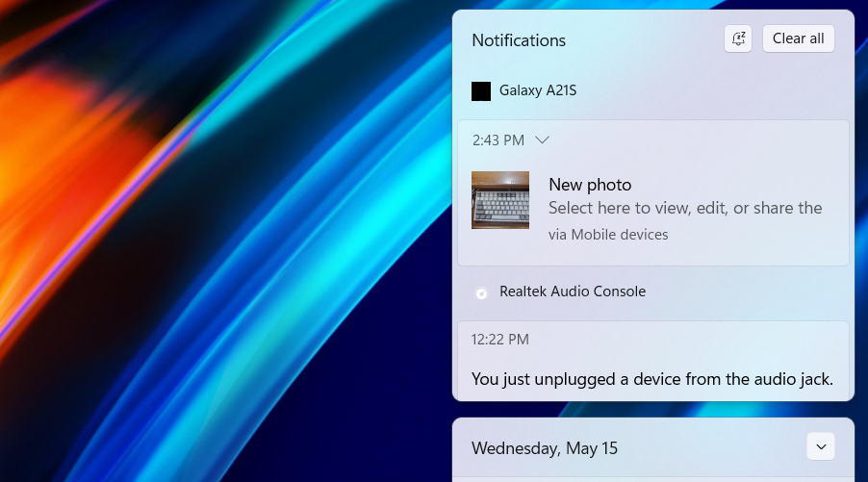Click the 2:43 PM timestamp

point(498,140)
